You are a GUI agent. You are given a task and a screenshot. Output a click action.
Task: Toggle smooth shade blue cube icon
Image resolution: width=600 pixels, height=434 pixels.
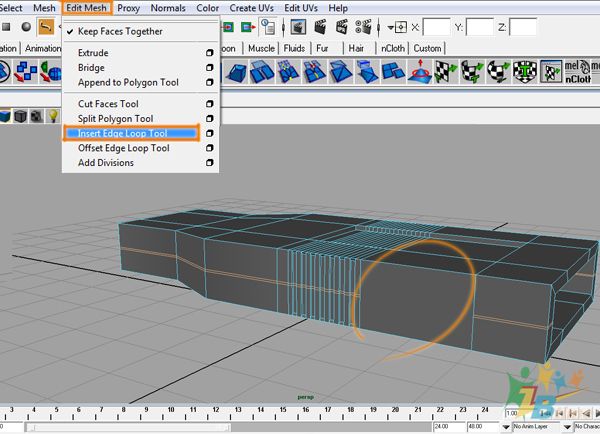click(x=5, y=116)
